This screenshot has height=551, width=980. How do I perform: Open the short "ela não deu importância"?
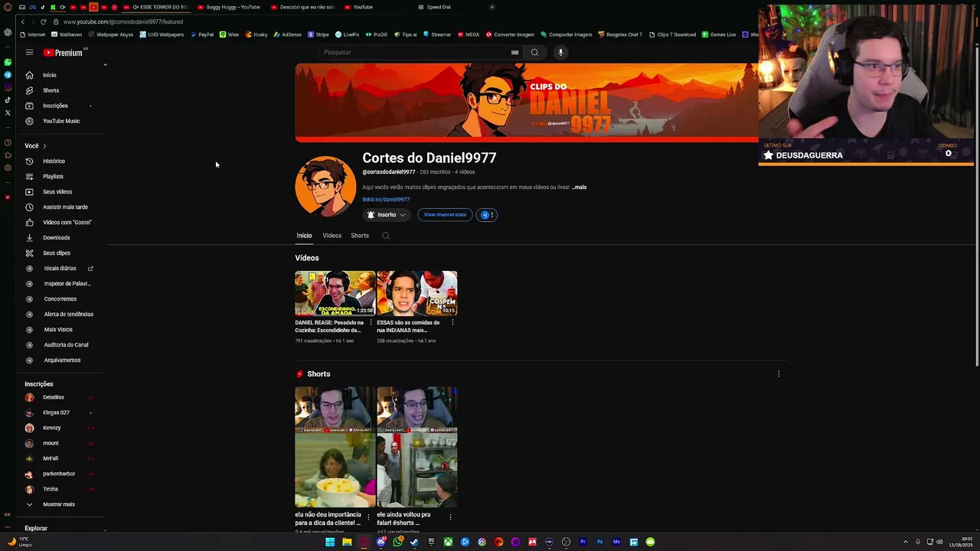(x=335, y=447)
